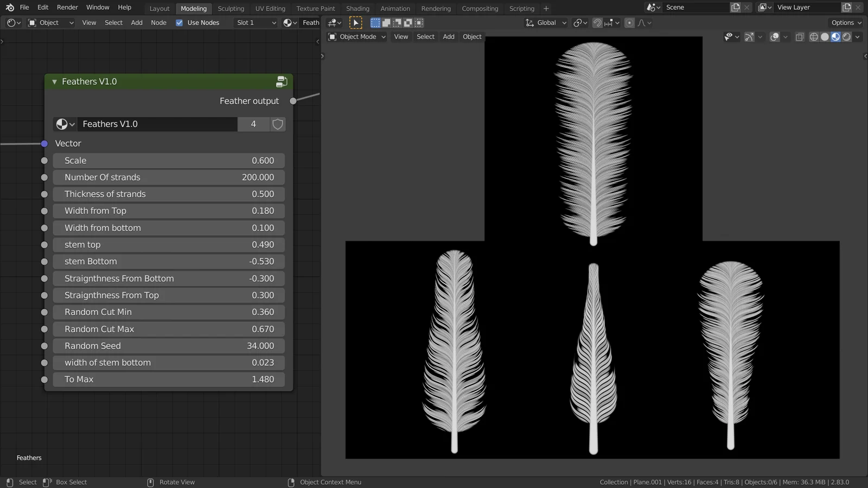Toggle X-ray view in viewport

point(800,37)
